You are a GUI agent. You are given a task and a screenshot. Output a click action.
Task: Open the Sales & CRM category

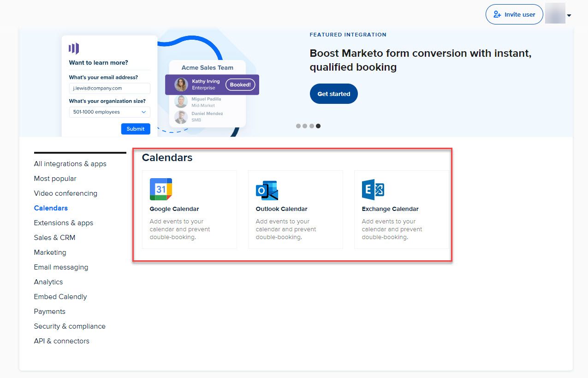(54, 238)
